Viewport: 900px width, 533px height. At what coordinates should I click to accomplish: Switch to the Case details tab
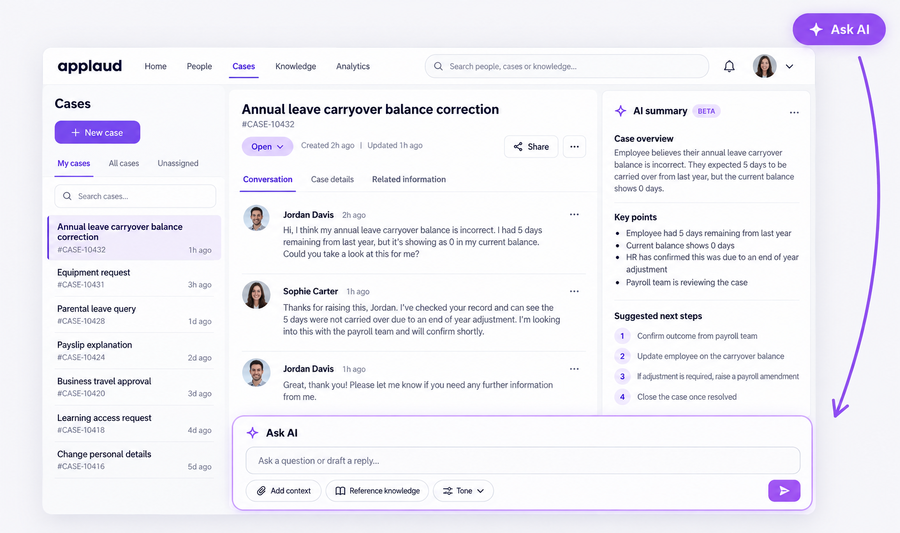coord(332,179)
